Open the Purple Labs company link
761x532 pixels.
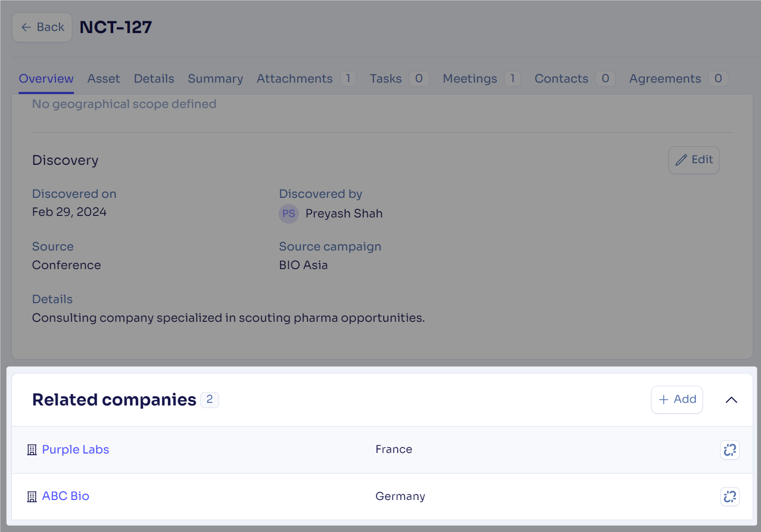tap(75, 450)
